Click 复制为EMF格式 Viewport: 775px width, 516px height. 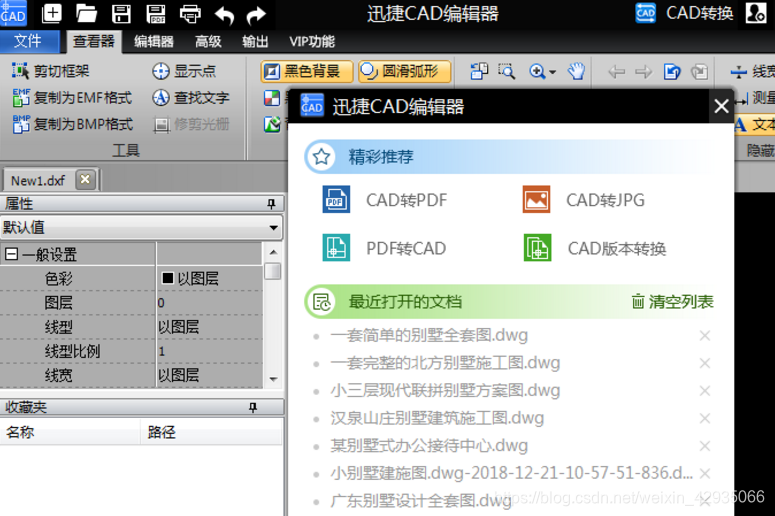point(73,98)
